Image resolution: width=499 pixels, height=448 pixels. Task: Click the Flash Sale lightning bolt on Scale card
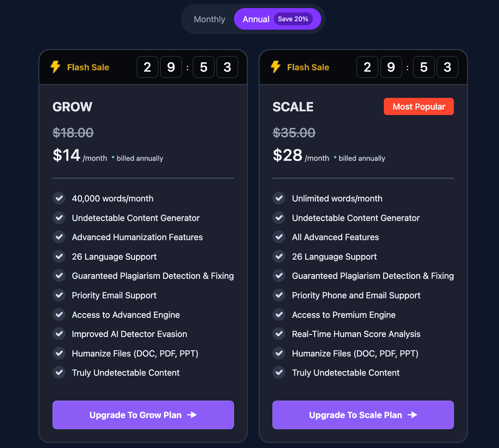(276, 67)
